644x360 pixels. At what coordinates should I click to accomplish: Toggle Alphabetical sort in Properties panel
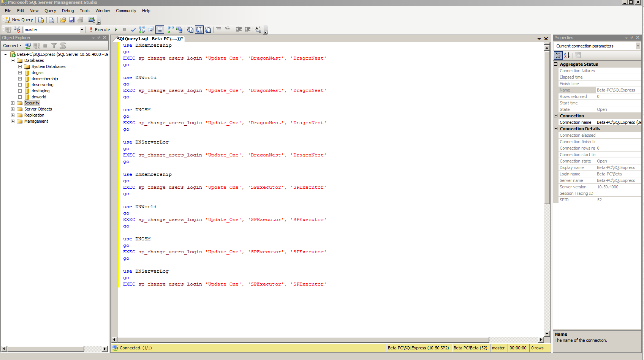pyautogui.click(x=567, y=55)
